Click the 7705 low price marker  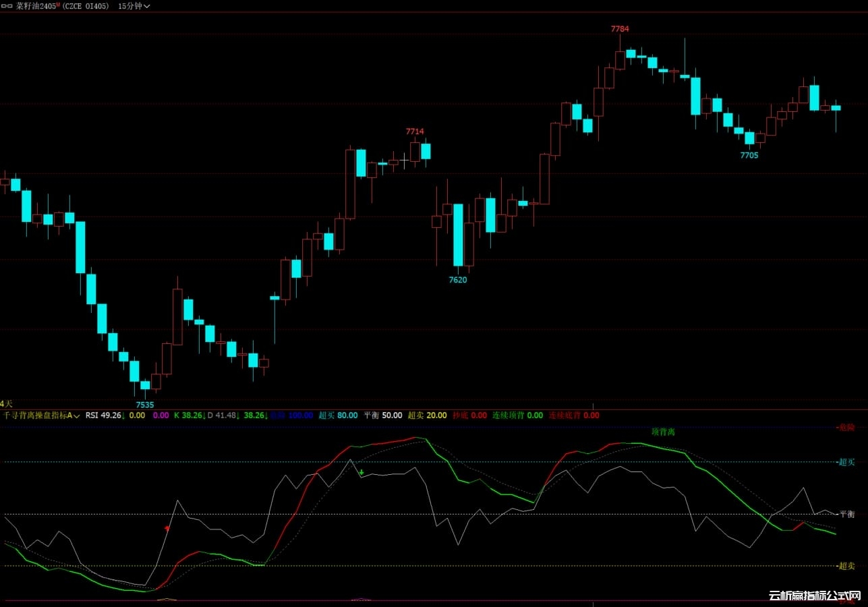pos(749,155)
